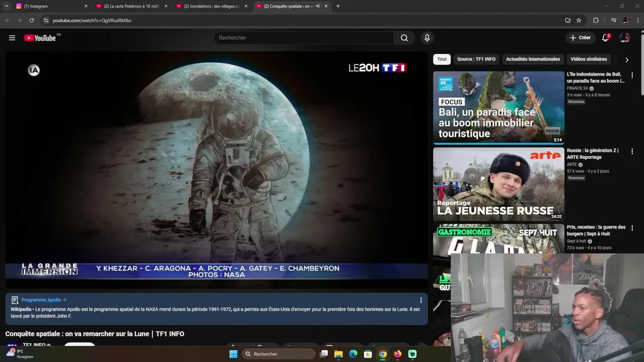Open options for the Programme Apollo panel
The width and height of the screenshot is (644, 362).
point(421,300)
